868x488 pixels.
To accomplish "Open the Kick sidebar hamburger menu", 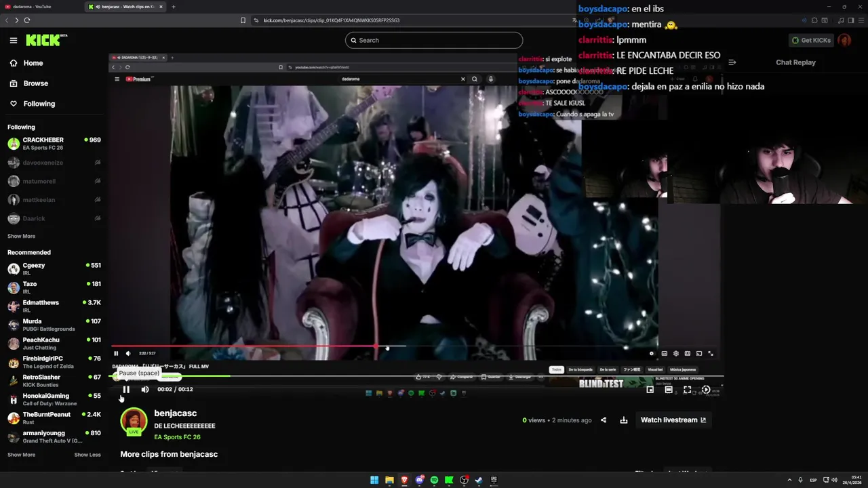I will click(13, 40).
